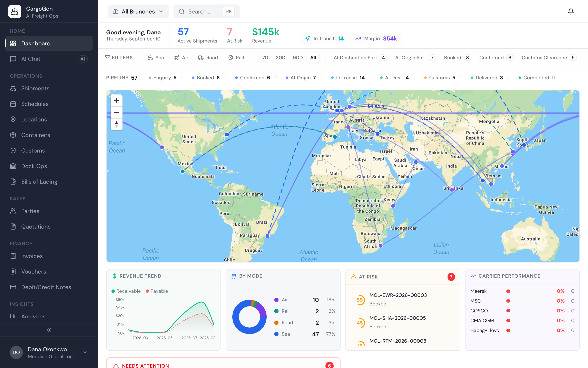588x368 pixels.
Task: Open Vouchers in the sidebar
Action: pyautogui.click(x=49, y=272)
